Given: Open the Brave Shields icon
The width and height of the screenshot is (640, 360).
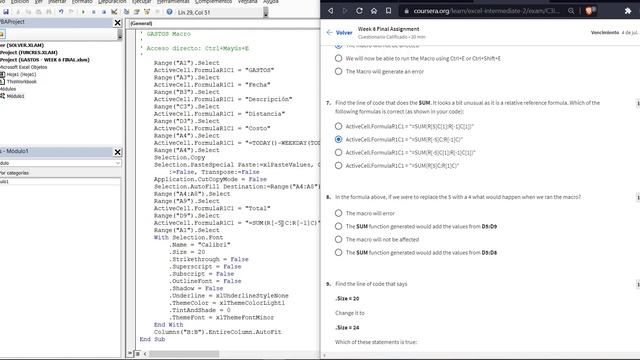Looking at the screenshot, I should [x=589, y=11].
